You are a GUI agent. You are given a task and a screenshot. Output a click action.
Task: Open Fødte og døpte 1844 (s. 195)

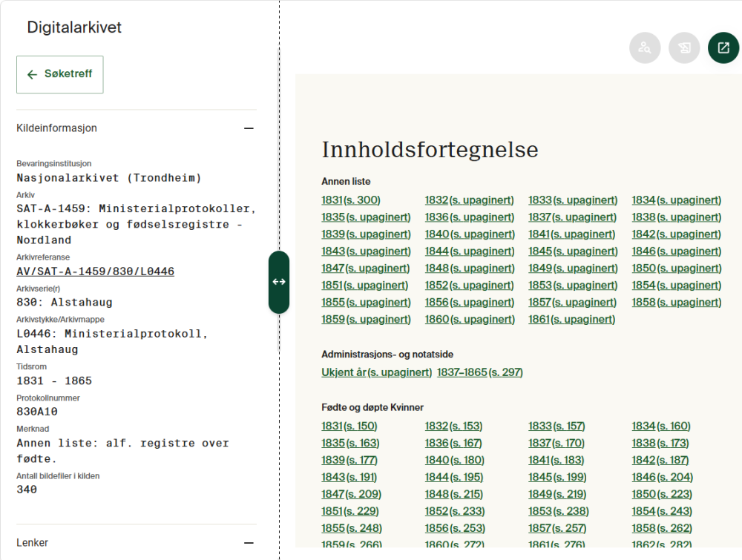click(453, 477)
